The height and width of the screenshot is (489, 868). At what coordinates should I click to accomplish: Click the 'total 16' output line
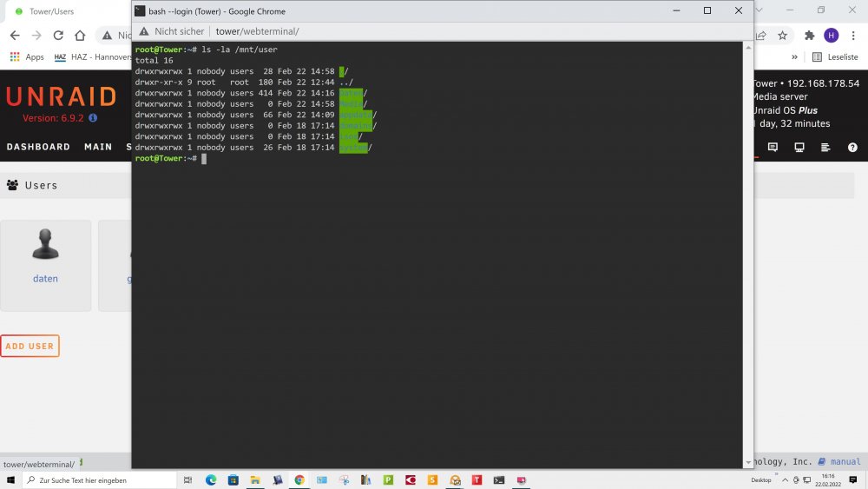click(x=154, y=60)
